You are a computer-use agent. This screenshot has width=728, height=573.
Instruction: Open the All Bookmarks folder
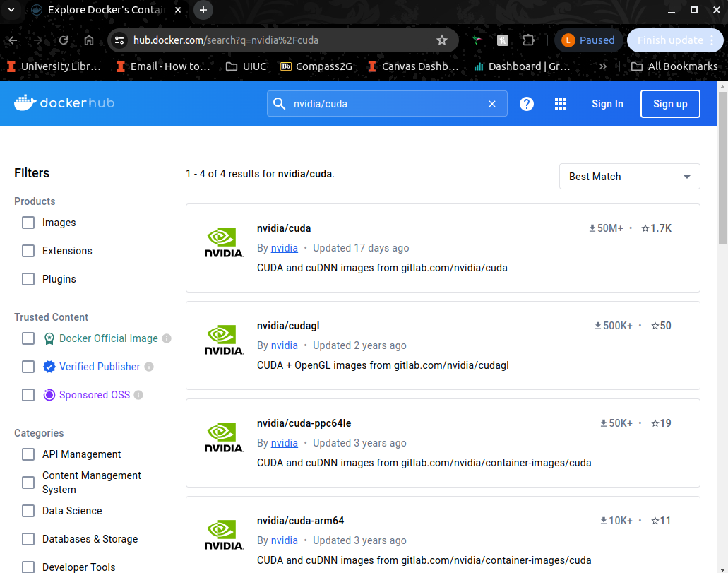(x=674, y=66)
